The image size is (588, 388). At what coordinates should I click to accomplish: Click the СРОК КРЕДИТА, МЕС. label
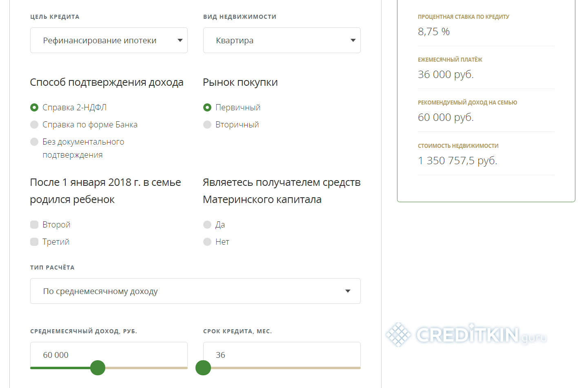pos(237,331)
